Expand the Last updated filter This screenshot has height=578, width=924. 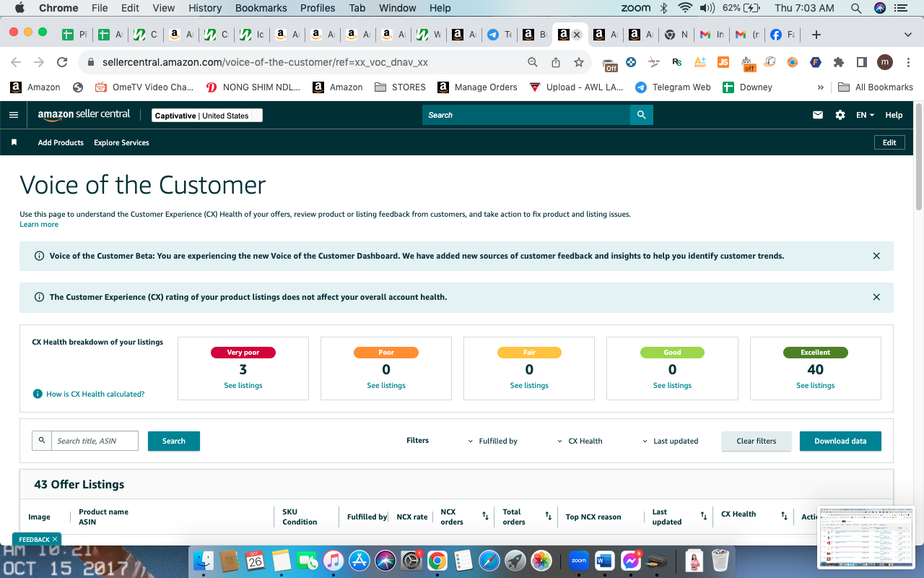click(x=671, y=441)
